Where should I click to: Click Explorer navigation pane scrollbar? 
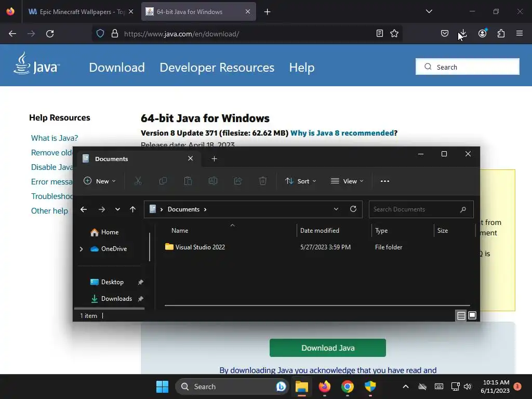coord(150,247)
